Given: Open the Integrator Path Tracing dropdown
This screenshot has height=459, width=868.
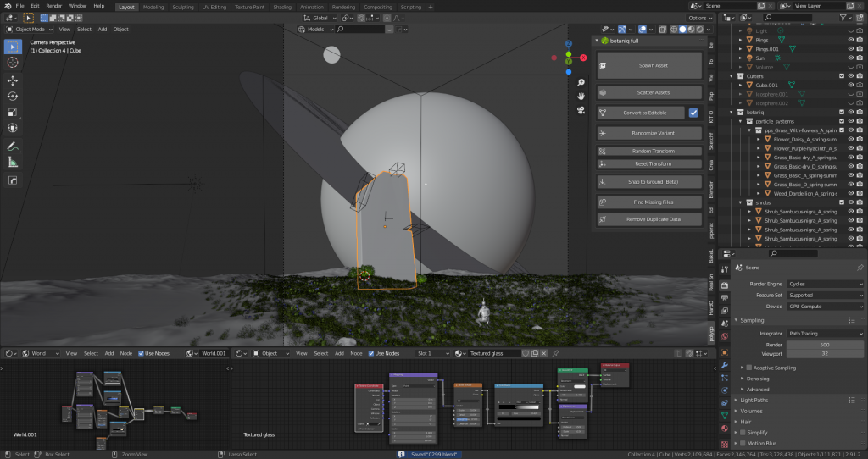Looking at the screenshot, I should click(x=825, y=334).
